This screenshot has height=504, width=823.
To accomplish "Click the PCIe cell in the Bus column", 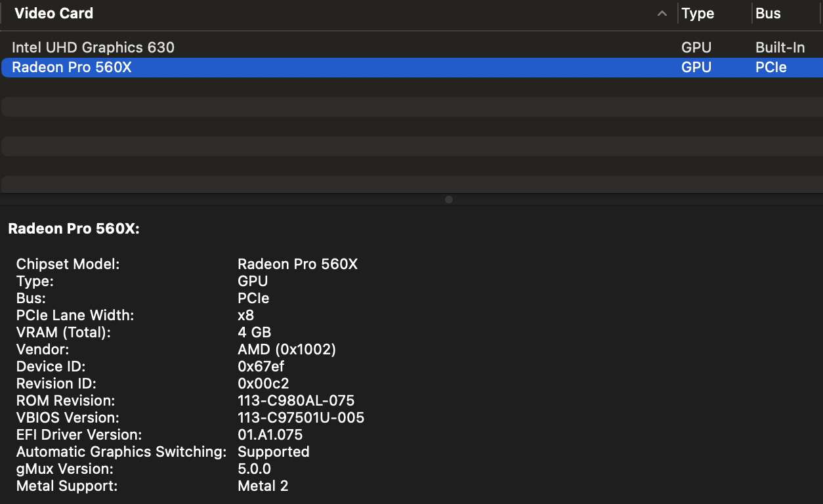I will tap(770, 68).
